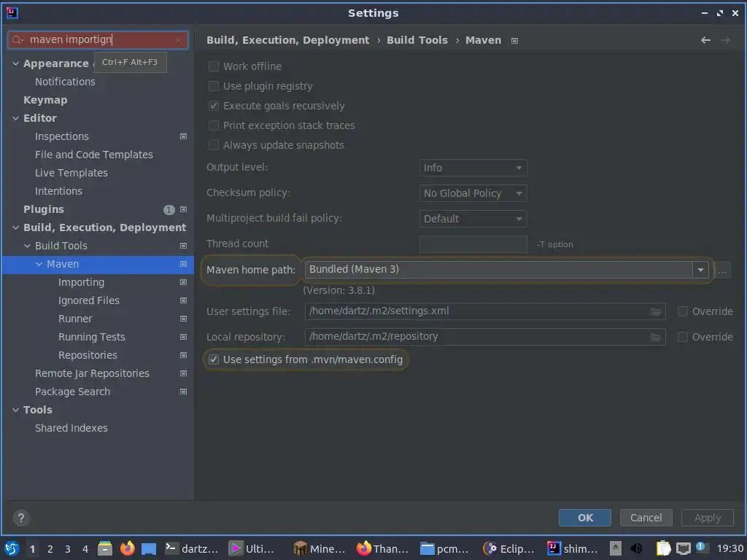Collapse Build, Execution, Deployment node
Viewport: 747px width, 560px height.
coord(16,227)
